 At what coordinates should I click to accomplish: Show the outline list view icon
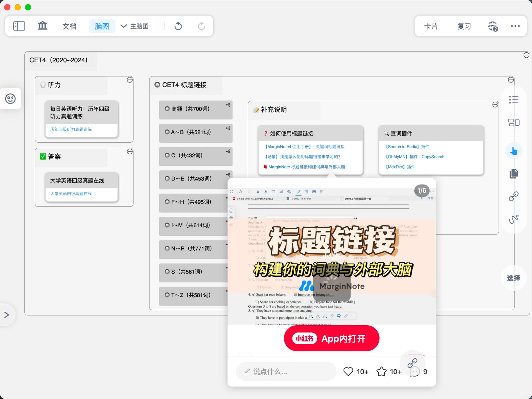pyautogui.click(x=513, y=100)
